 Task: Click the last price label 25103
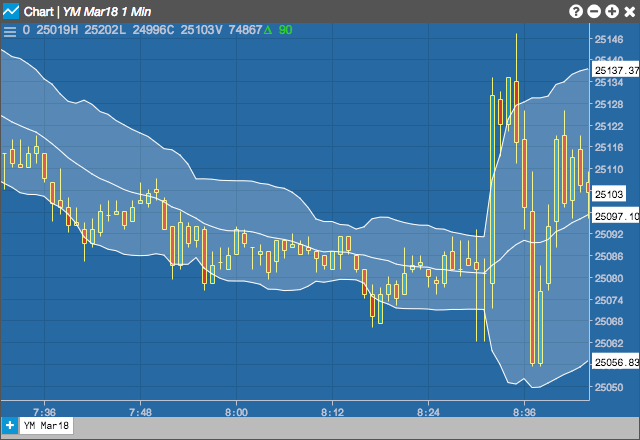coord(609,194)
